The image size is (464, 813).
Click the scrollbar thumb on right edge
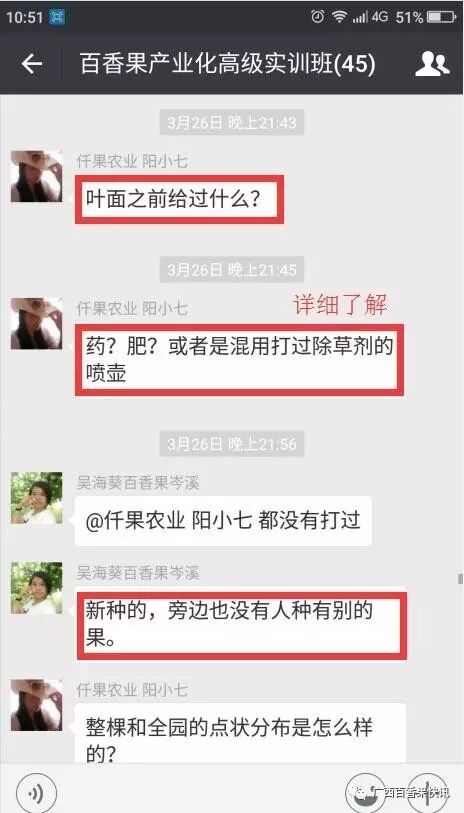(460, 579)
